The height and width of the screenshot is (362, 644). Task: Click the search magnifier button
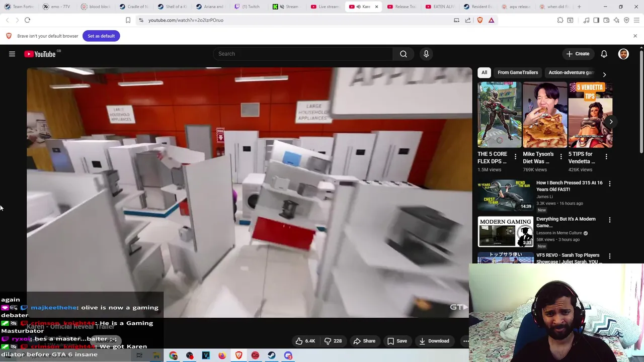(404, 54)
